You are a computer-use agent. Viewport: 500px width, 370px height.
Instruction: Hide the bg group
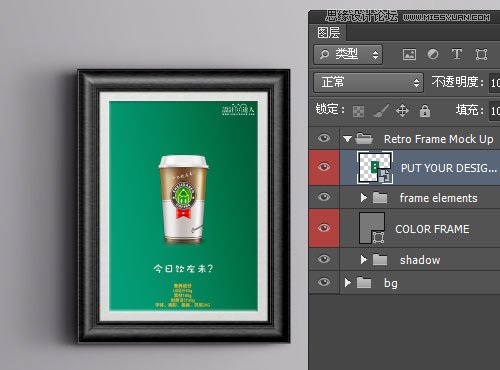tap(324, 282)
